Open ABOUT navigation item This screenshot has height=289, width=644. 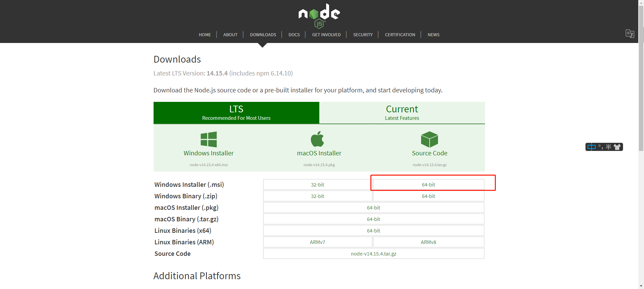[x=230, y=35]
